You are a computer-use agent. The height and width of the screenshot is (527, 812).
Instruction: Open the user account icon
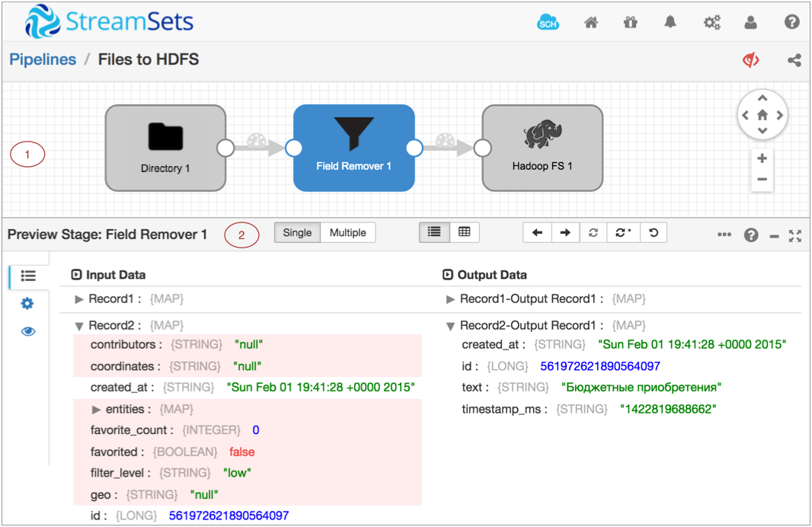pos(751,22)
